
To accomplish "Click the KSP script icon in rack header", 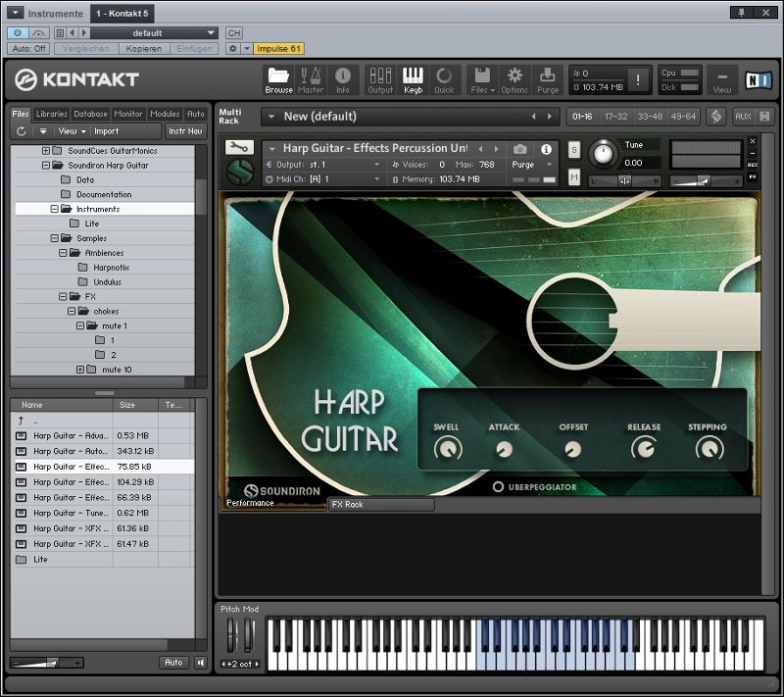I will click(716, 117).
